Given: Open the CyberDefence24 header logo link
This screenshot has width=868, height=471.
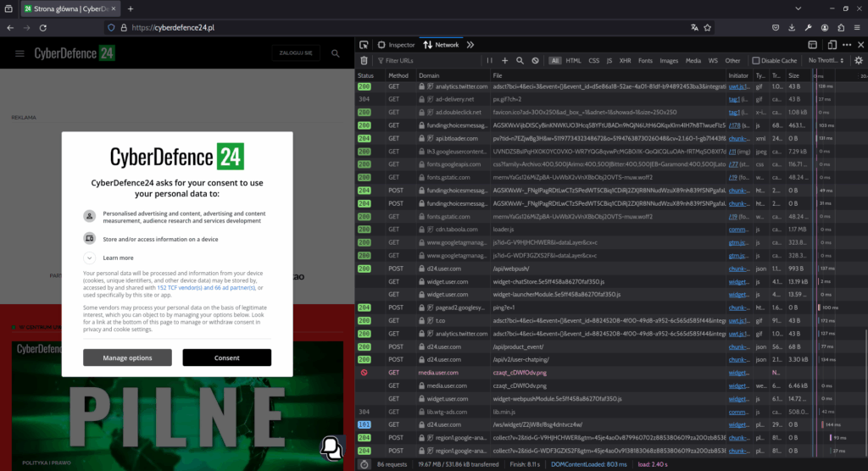Looking at the screenshot, I should click(75, 53).
